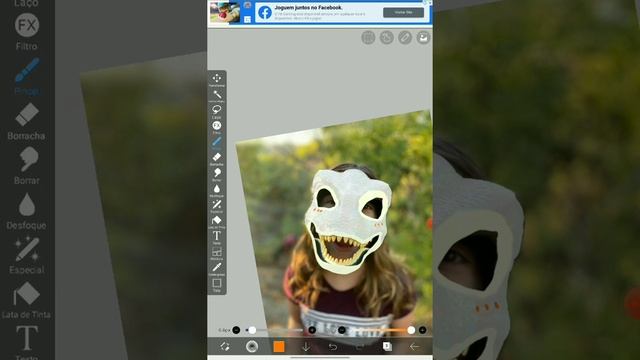The image size is (640, 360).
Task: Select the blue Brush tool
Action: pos(217,142)
